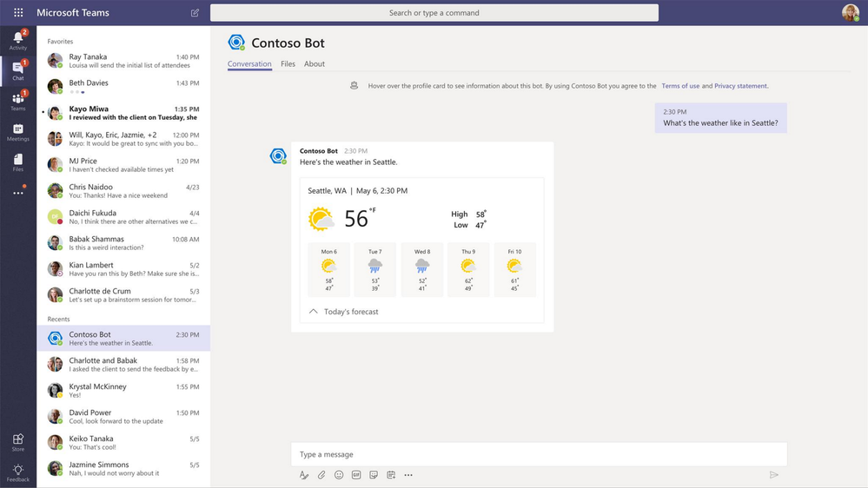The image size is (868, 488).
Task: Open chat with MJ Price
Action: pos(123,165)
